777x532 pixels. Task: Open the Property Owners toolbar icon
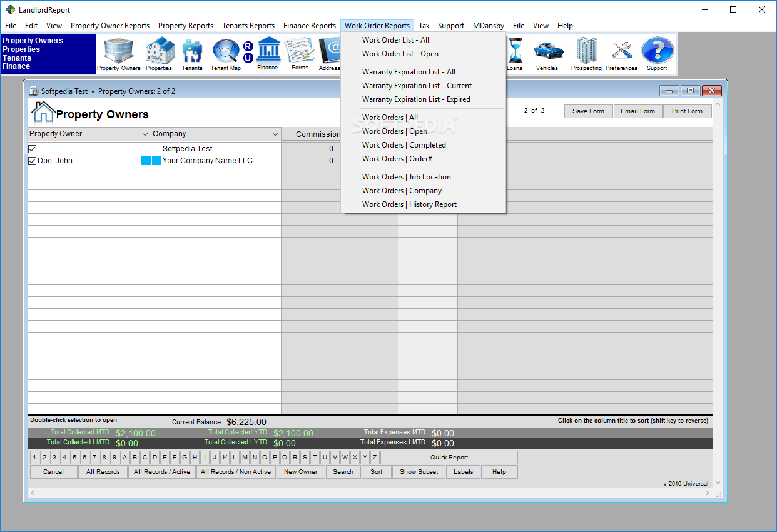click(x=119, y=54)
